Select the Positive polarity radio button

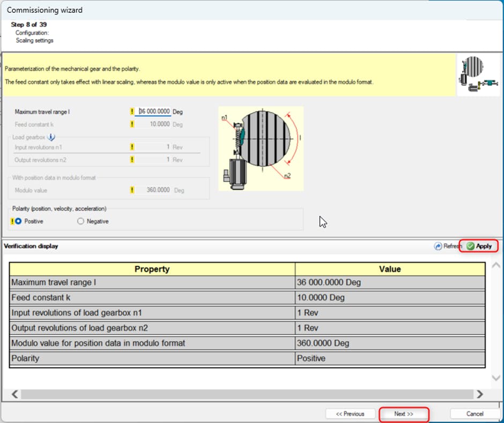point(18,221)
